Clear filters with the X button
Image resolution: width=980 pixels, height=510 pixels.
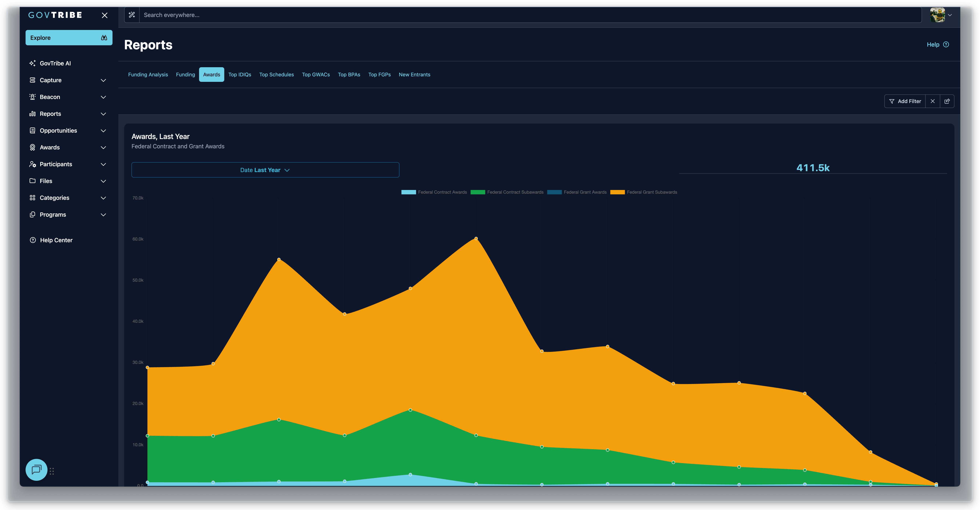[x=933, y=101]
